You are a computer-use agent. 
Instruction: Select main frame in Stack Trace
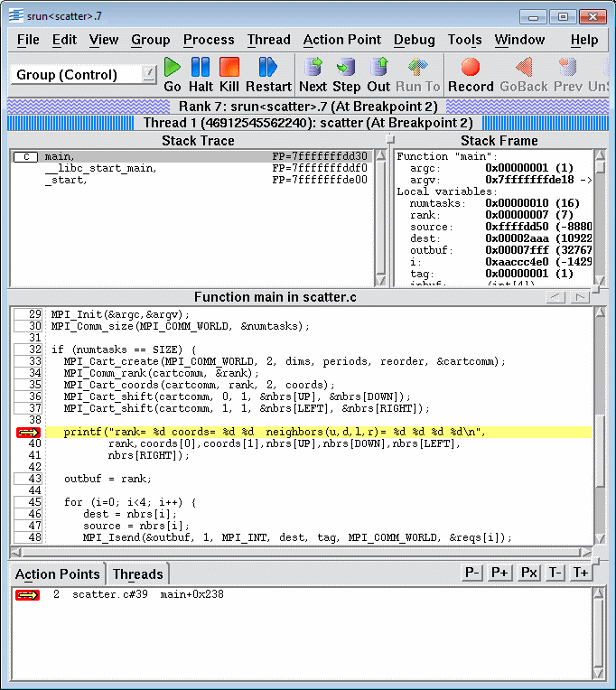(x=192, y=156)
